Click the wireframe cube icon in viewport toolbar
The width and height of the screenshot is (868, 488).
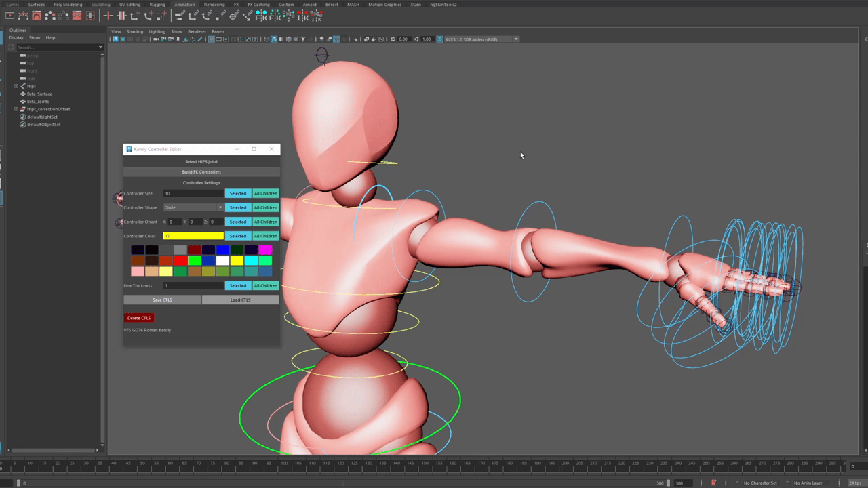pyautogui.click(x=266, y=39)
